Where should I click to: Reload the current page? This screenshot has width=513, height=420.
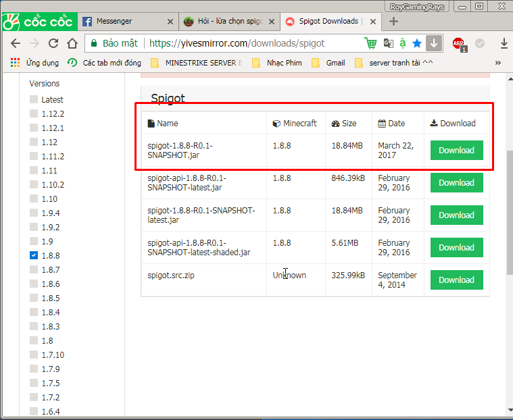tap(53, 43)
